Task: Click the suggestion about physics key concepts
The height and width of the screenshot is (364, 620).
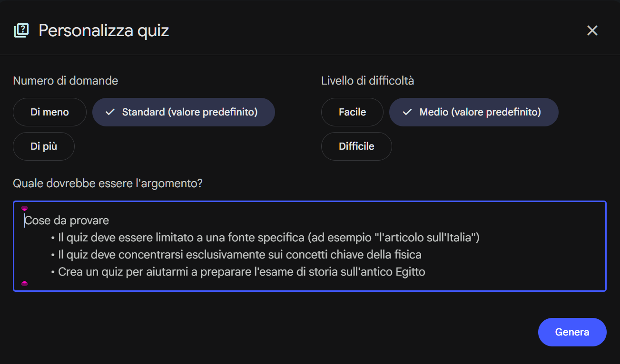Action: pyautogui.click(x=239, y=255)
